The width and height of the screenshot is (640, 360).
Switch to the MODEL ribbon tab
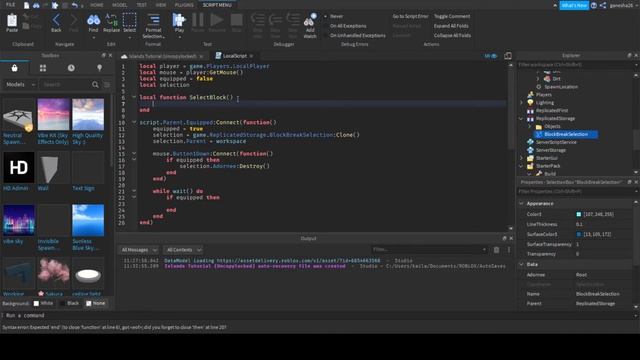pyautogui.click(x=119, y=5)
